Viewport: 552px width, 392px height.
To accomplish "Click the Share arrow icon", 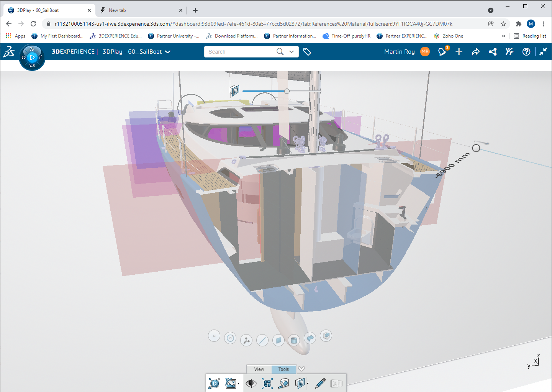I will pos(475,52).
